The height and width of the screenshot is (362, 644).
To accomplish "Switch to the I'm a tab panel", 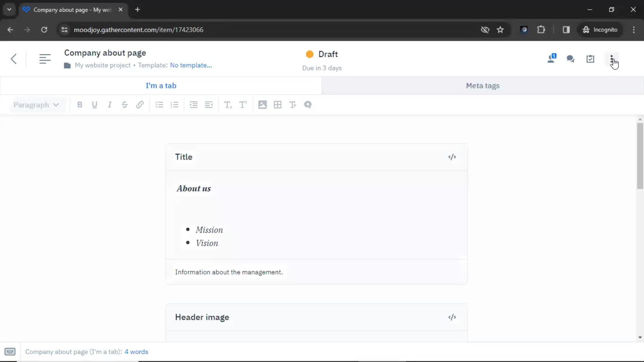I will (x=161, y=86).
